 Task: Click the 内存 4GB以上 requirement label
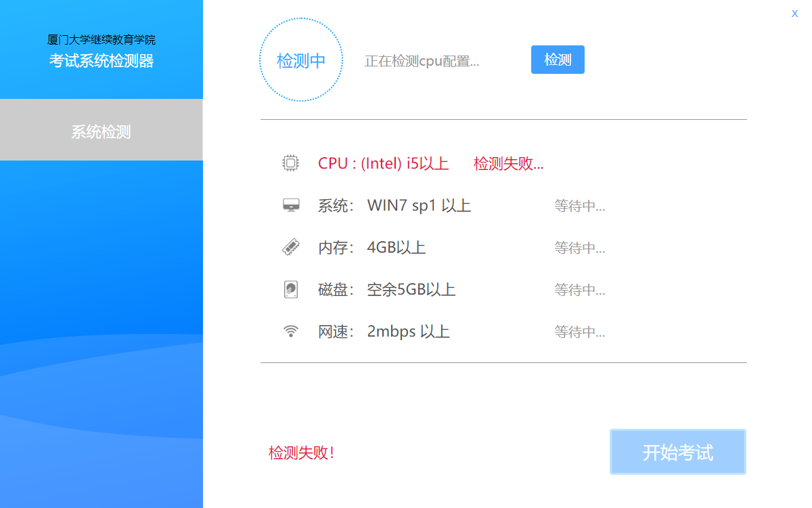click(x=371, y=248)
